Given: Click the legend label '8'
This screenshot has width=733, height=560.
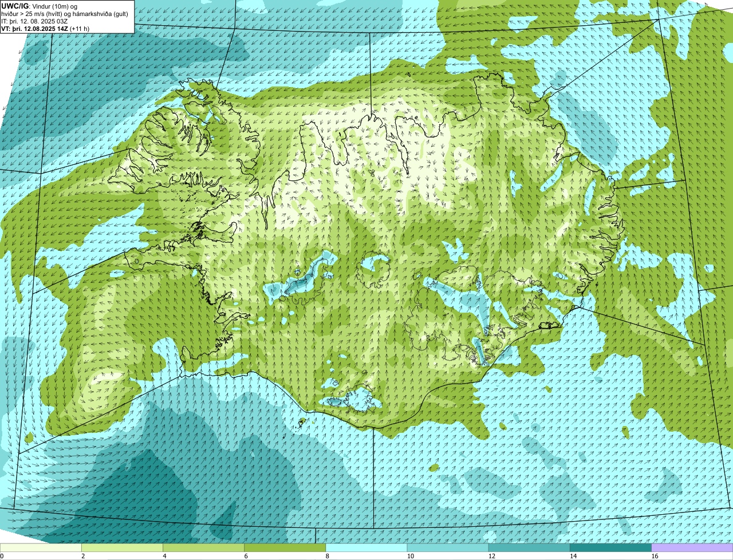Looking at the screenshot, I should pos(328,556).
